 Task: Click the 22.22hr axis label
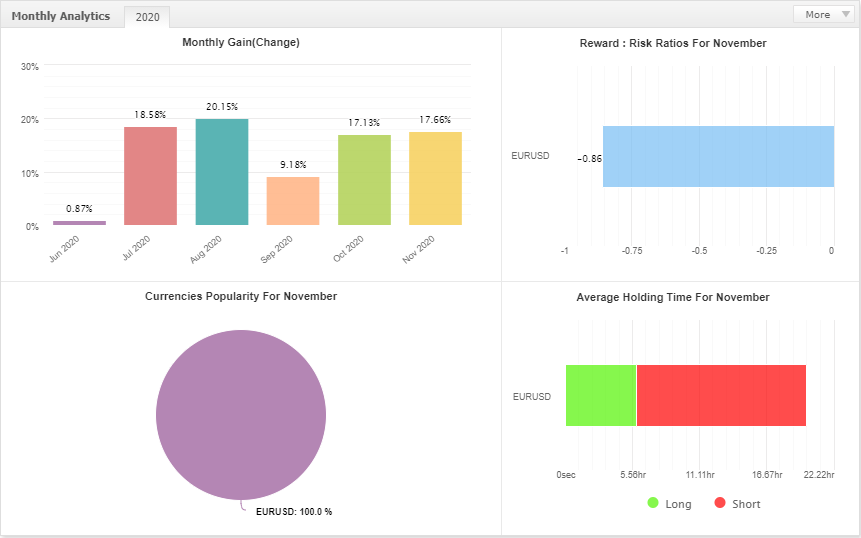point(819,474)
